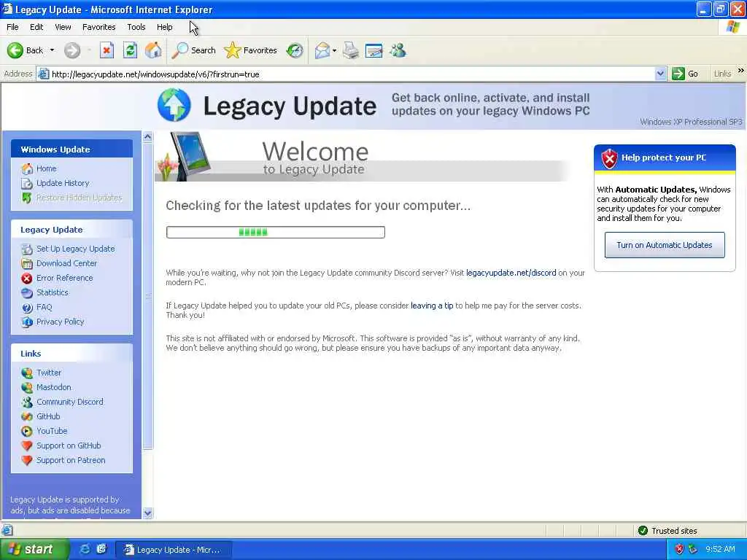Screen dimensions: 747x560
Task: Click the Mail envelope toolbar icon
Action: coord(322,50)
